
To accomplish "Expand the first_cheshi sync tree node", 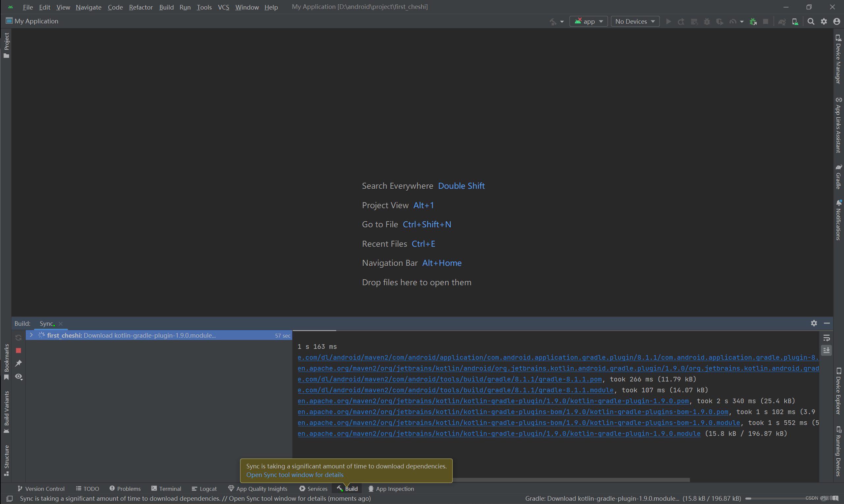I will coord(31,335).
